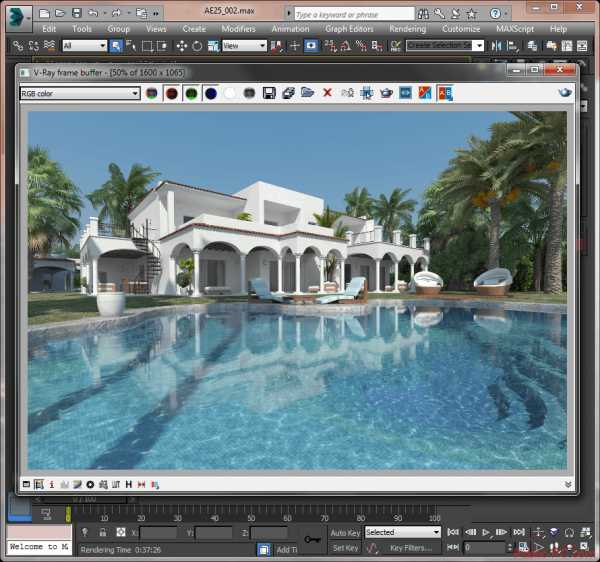The width and height of the screenshot is (600, 562).
Task: Switch to Alpha channel view (white circle)
Action: pyautogui.click(x=230, y=93)
